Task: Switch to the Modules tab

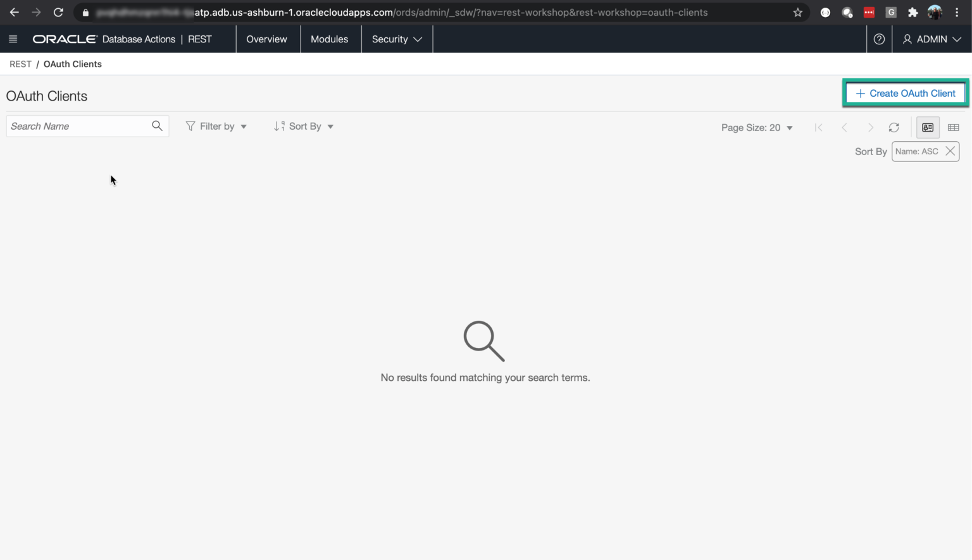Action: [x=329, y=39]
